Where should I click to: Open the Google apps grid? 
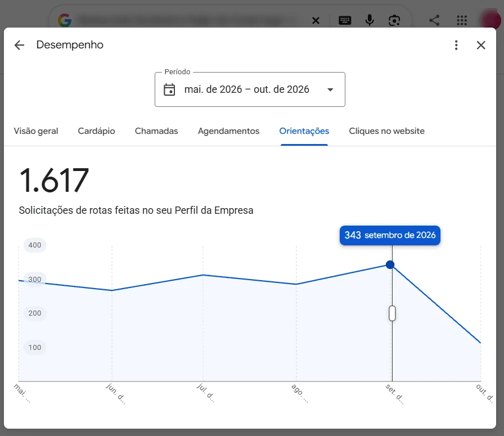[x=462, y=21]
